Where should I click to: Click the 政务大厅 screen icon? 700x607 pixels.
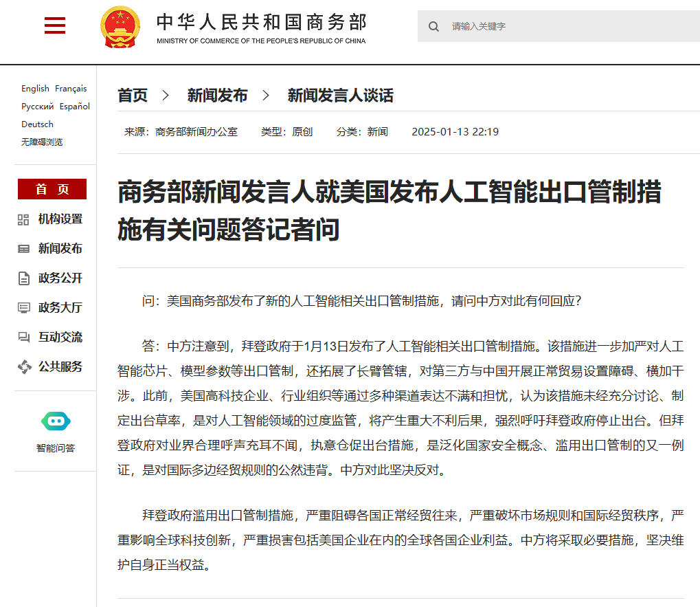(x=23, y=308)
